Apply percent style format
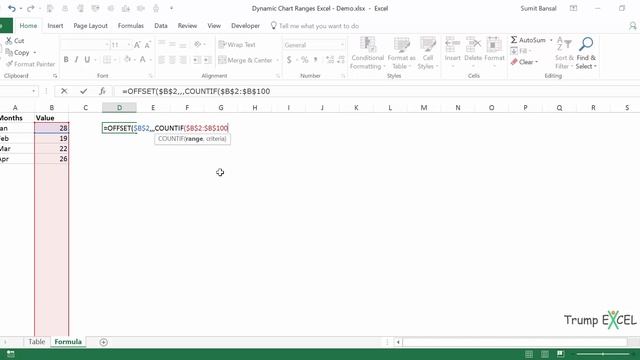The width and height of the screenshot is (640, 360). coord(304,60)
